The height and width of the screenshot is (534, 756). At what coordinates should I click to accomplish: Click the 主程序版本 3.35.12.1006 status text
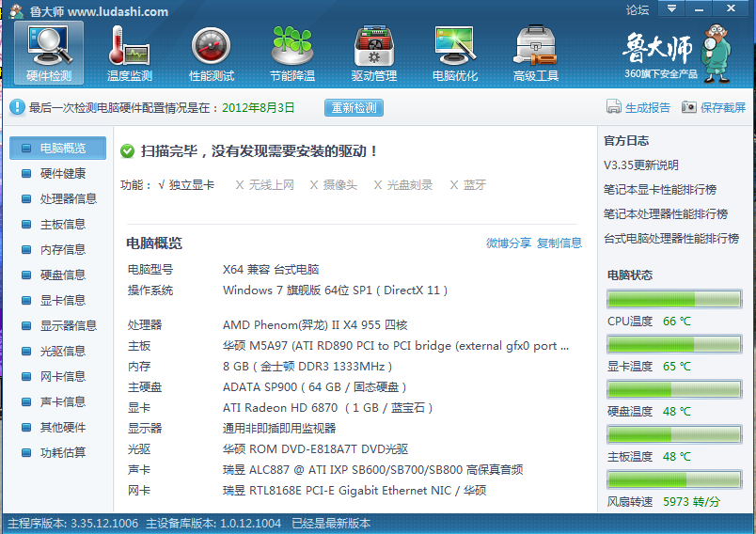73,524
